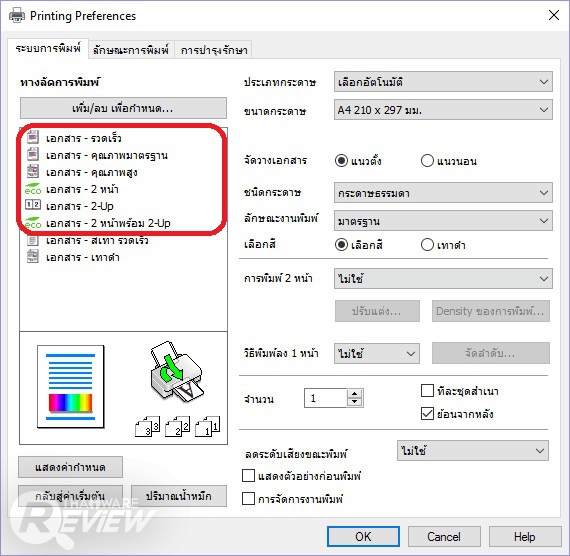The width and height of the screenshot is (570, 556).
Task: Open ขนาดกระดาษ dropdown showing A4 210 x 297
Action: pos(443,110)
